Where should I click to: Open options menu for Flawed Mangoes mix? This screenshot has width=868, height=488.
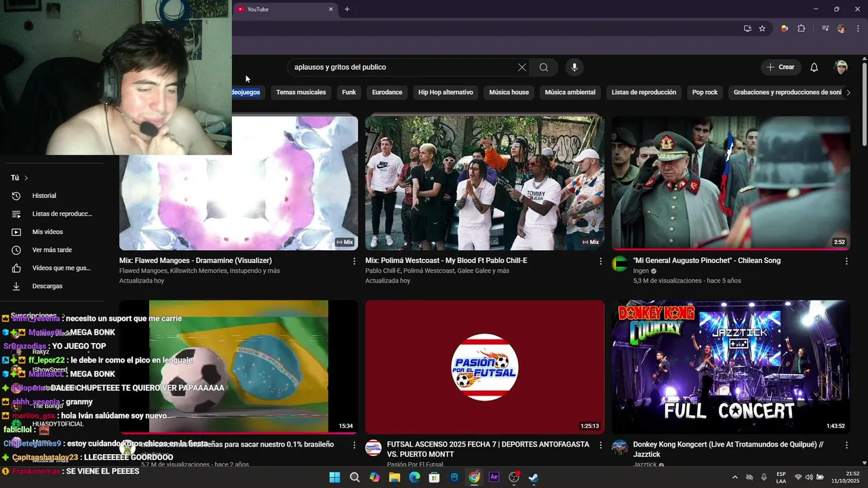(354, 261)
